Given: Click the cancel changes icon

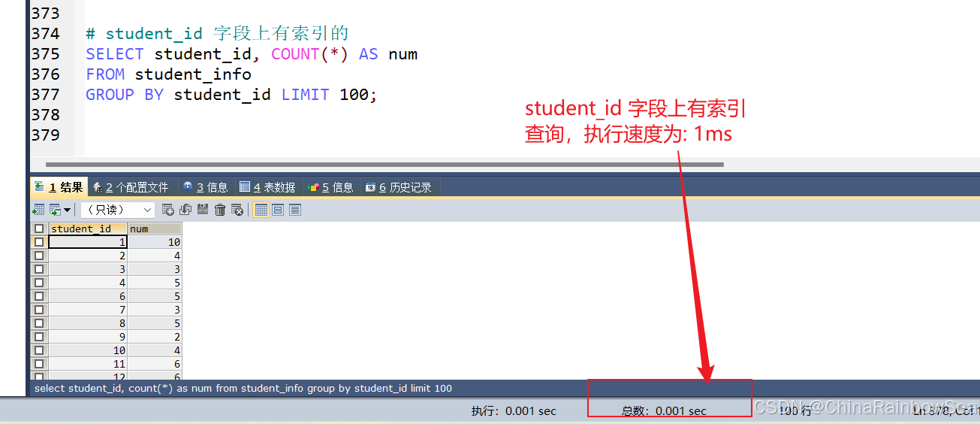Looking at the screenshot, I should 237,210.
